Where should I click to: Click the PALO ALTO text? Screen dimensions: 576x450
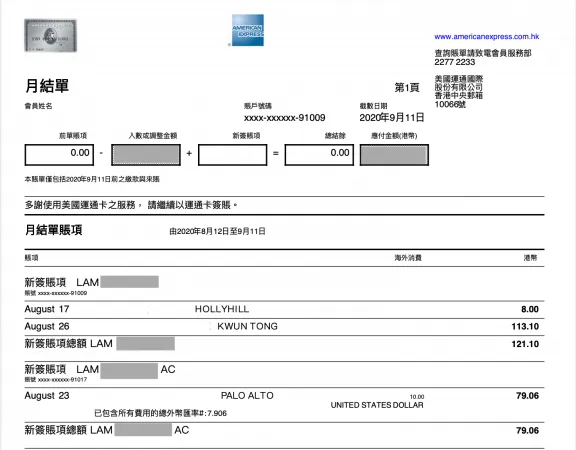click(247, 396)
